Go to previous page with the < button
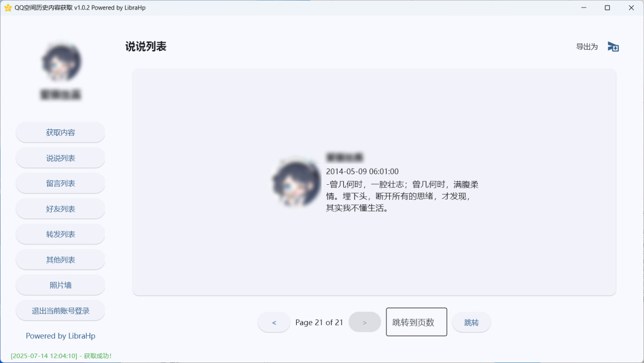The width and height of the screenshot is (644, 363). [274, 322]
